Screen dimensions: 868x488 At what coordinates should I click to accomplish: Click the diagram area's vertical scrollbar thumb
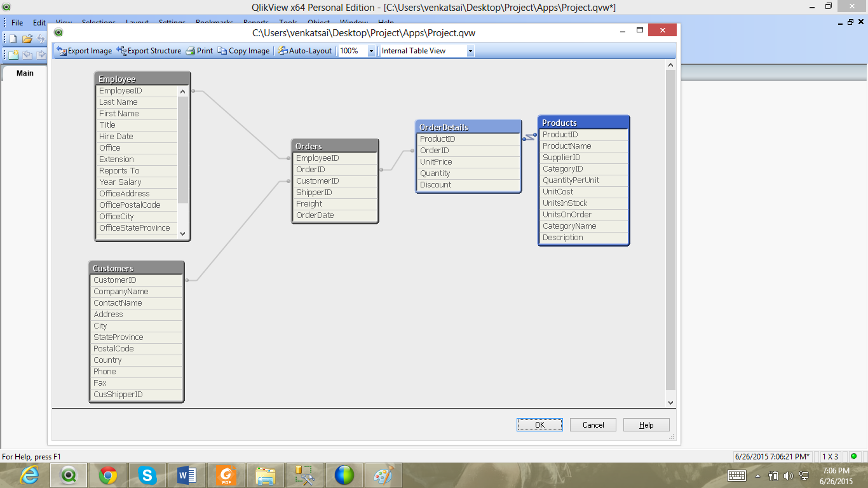point(670,230)
